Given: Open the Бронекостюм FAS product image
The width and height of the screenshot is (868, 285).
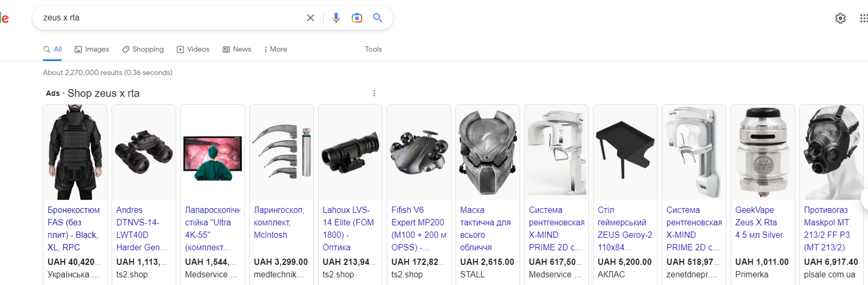Looking at the screenshot, I should pos(75,152).
